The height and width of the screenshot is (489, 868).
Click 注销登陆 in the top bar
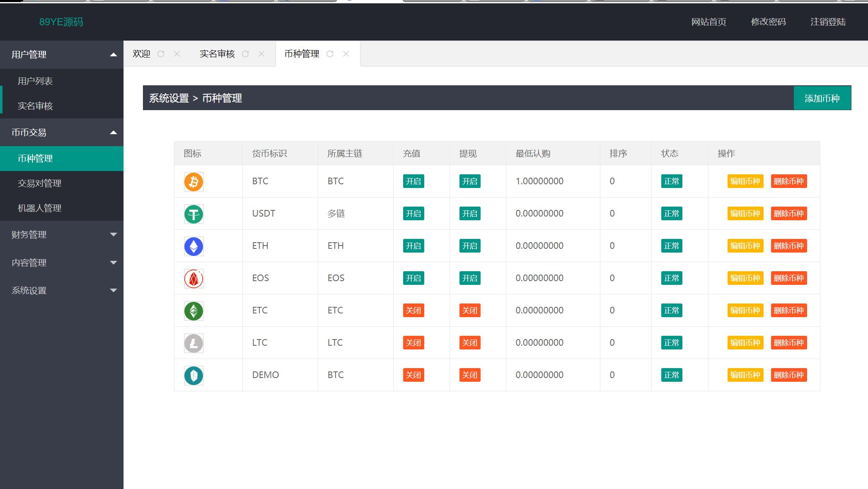pyautogui.click(x=827, y=22)
